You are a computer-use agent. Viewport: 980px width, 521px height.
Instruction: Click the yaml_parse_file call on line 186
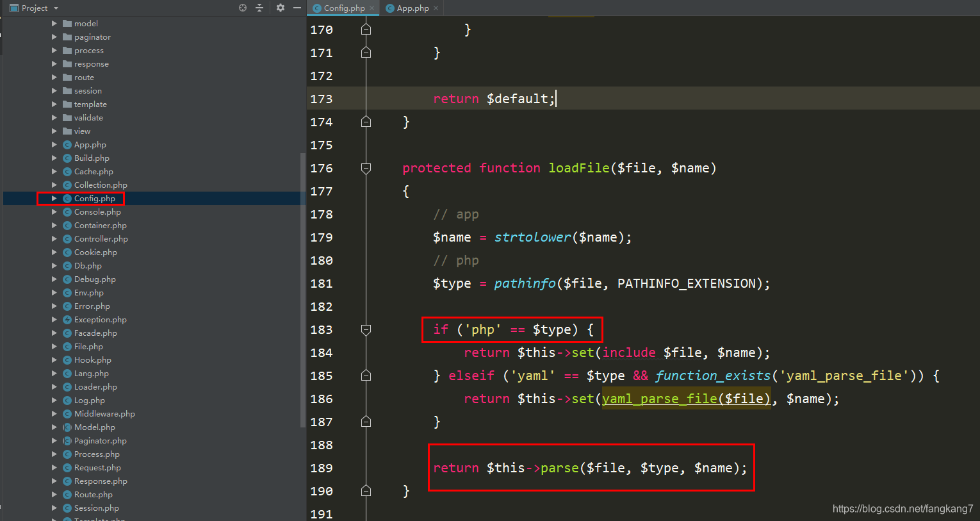point(685,399)
